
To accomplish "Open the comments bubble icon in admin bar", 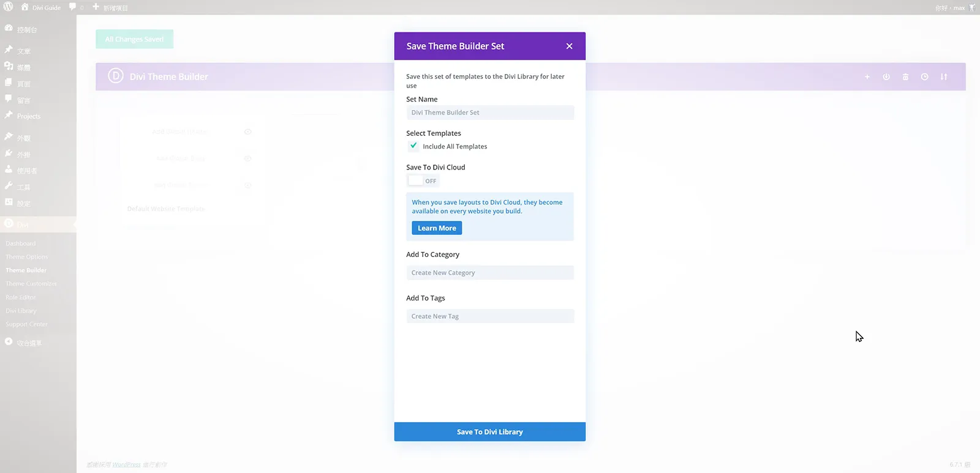I will (x=73, y=7).
